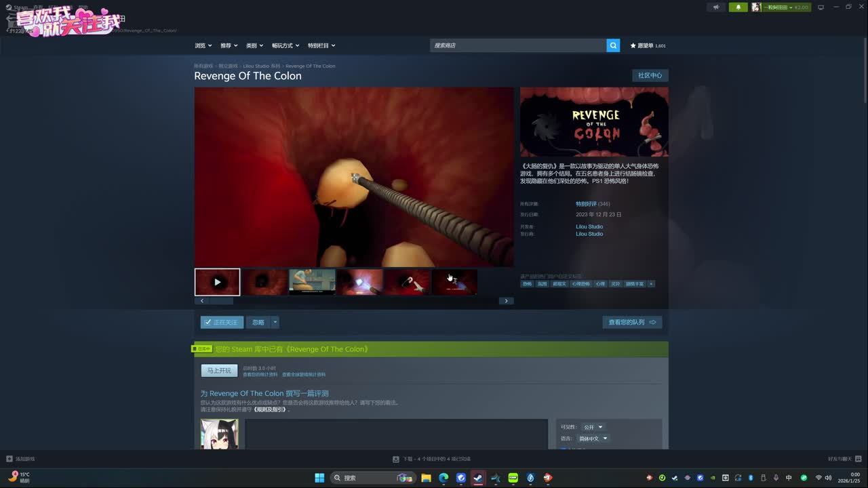868x488 pixels.
Task: Enter Big Picture mode via monitor icon
Action: 821,7
